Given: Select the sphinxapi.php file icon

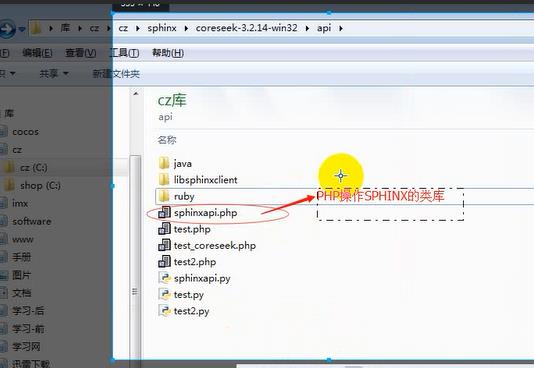Looking at the screenshot, I should (x=164, y=212).
